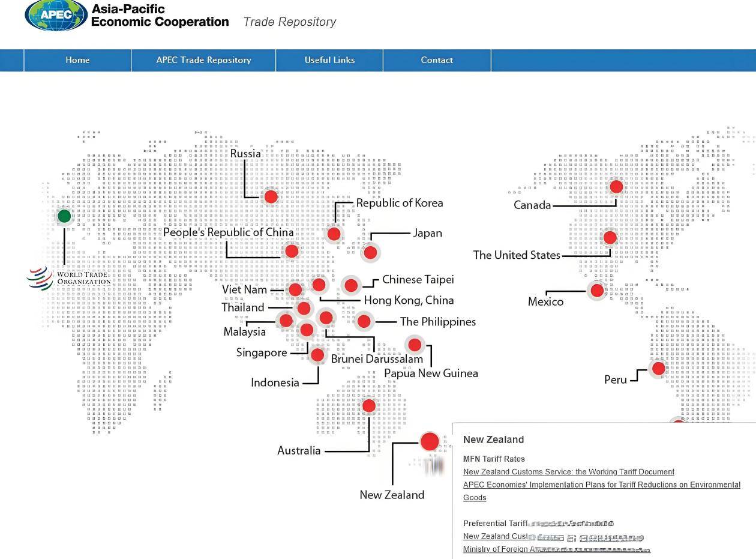Select the Hong Kong, China red dot
This screenshot has width=756, height=559.
[x=319, y=285]
